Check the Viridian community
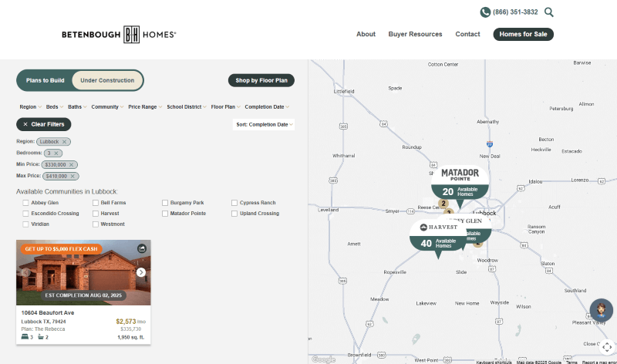Image resolution: width=617 pixels, height=364 pixels. [25, 224]
